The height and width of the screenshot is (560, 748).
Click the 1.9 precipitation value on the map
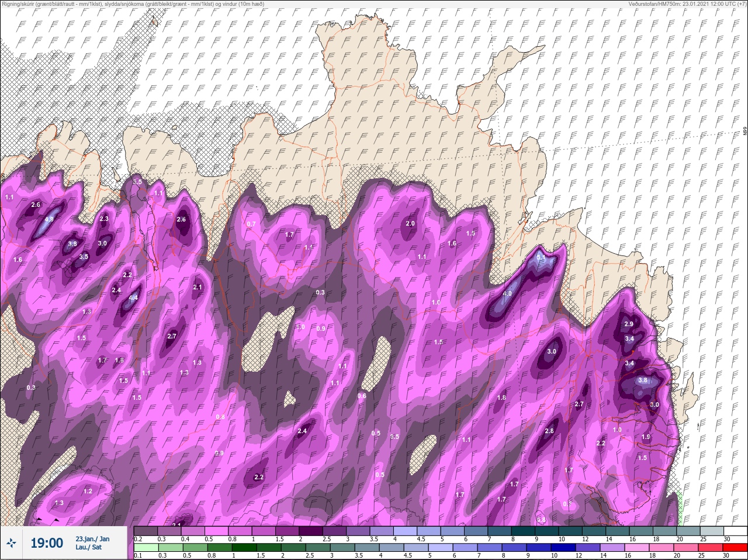coord(646,437)
